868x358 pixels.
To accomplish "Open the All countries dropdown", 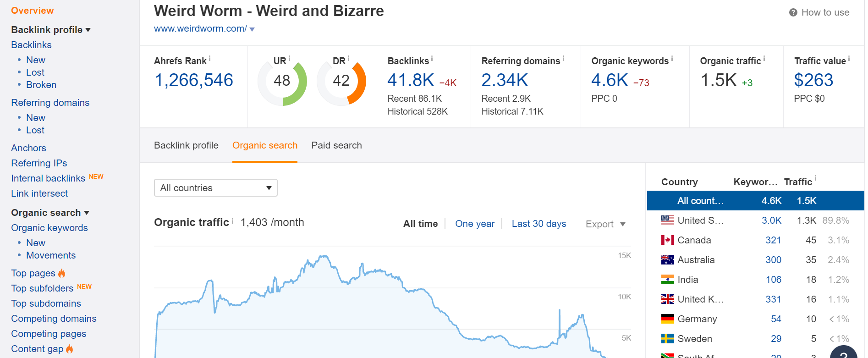I will [x=216, y=188].
